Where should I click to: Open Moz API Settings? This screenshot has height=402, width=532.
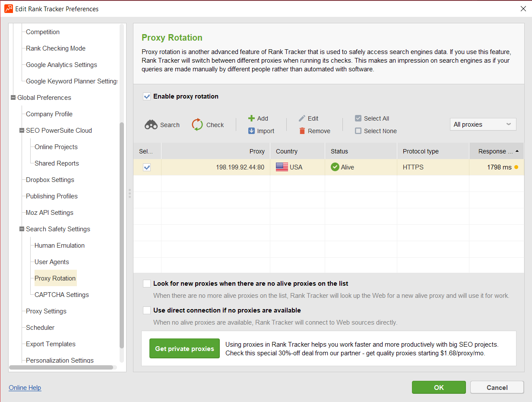(x=50, y=213)
